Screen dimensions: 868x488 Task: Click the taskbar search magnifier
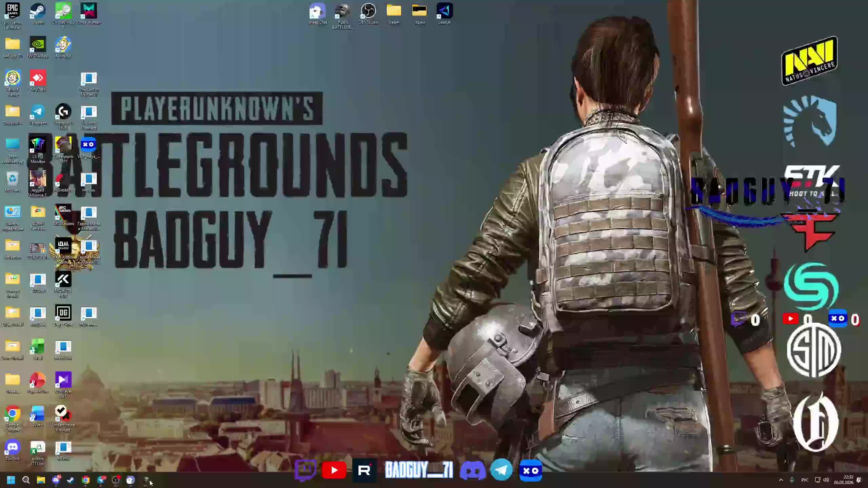(26, 480)
